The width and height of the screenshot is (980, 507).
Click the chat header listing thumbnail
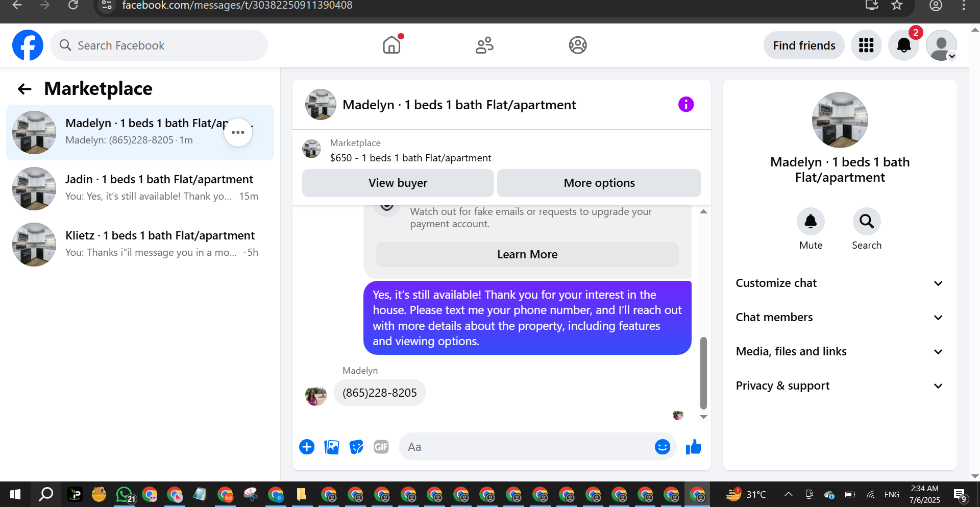pyautogui.click(x=321, y=104)
